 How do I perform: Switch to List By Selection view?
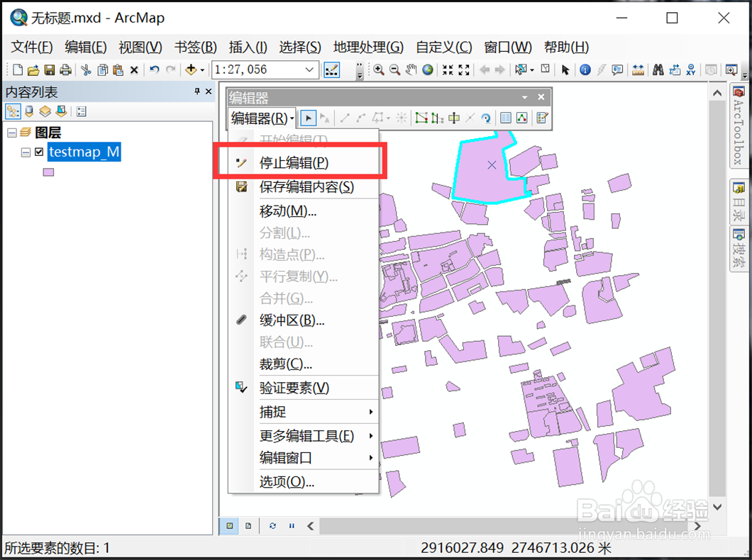pyautogui.click(x=61, y=111)
